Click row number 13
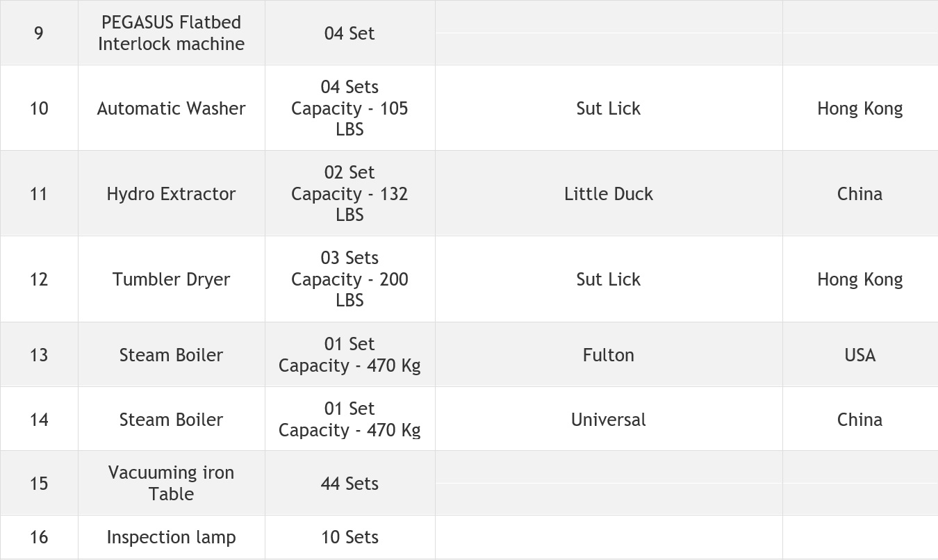938x560 pixels. 39,355
